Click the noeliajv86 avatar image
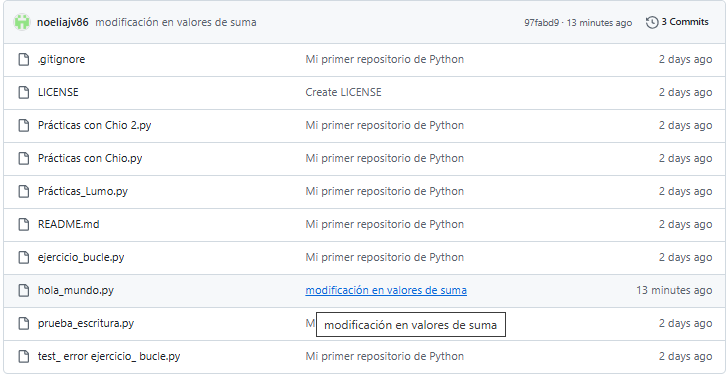This screenshot has height=374, width=726. coord(22,22)
